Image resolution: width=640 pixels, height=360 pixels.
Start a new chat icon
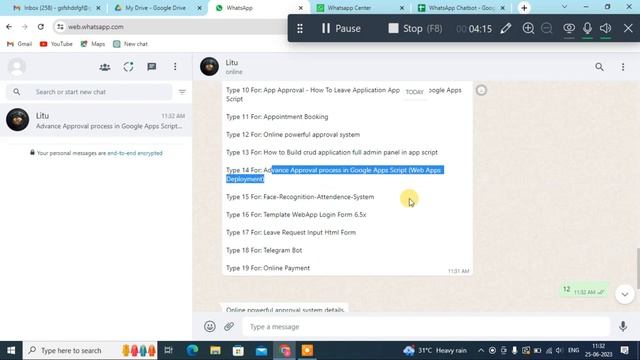152,67
